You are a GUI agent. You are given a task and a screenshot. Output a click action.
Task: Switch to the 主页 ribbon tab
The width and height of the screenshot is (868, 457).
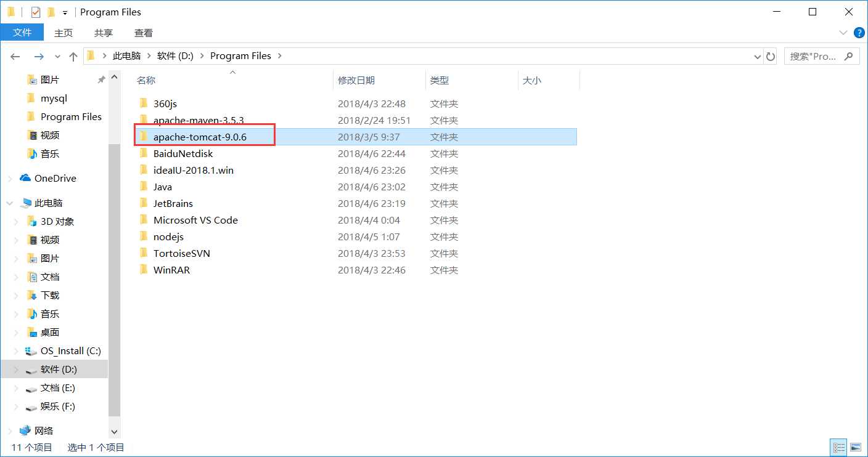point(63,33)
